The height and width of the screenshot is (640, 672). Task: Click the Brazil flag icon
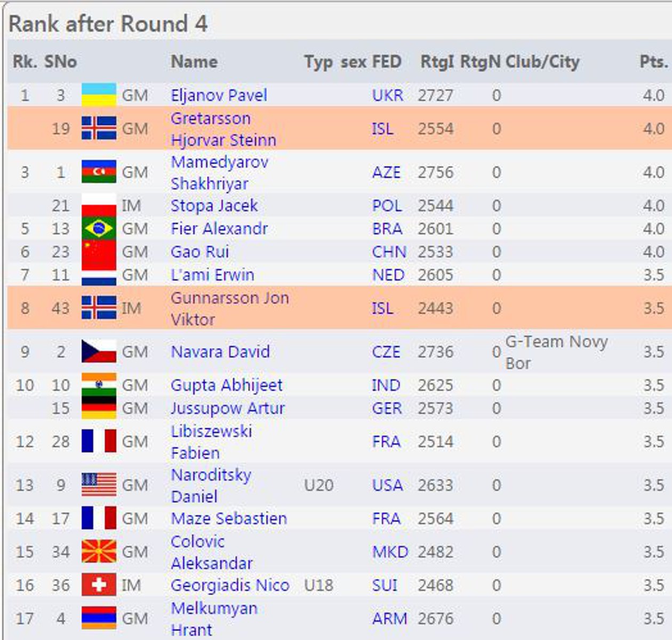coord(99,229)
